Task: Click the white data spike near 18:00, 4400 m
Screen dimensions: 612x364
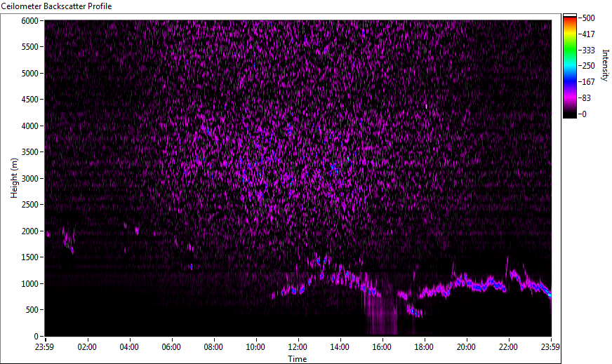Action: pyautogui.click(x=426, y=107)
